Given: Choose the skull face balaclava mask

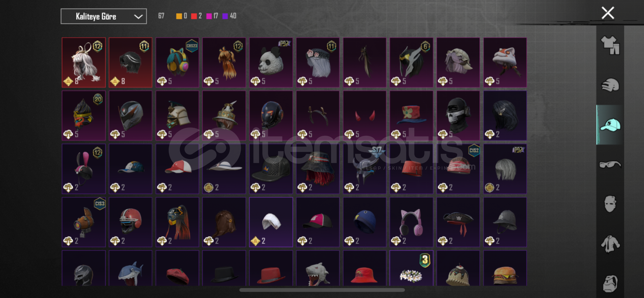Looking at the screenshot, I should tap(458, 116).
